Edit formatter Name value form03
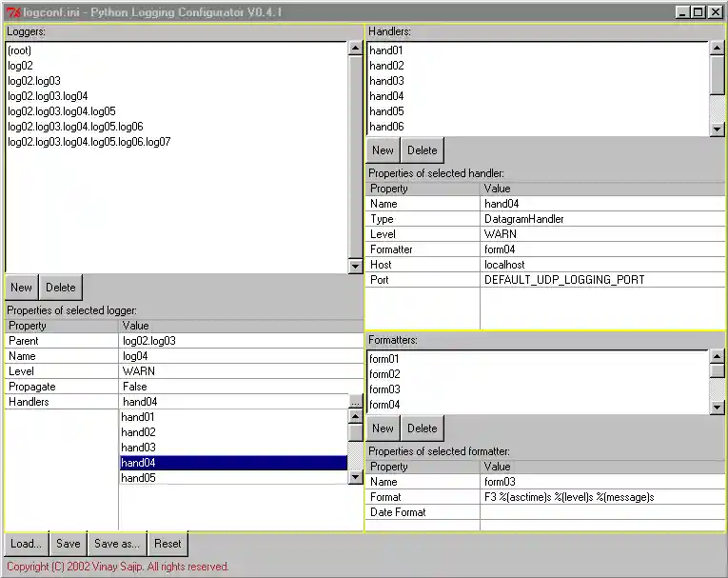This screenshot has height=578, width=728. click(x=602, y=482)
